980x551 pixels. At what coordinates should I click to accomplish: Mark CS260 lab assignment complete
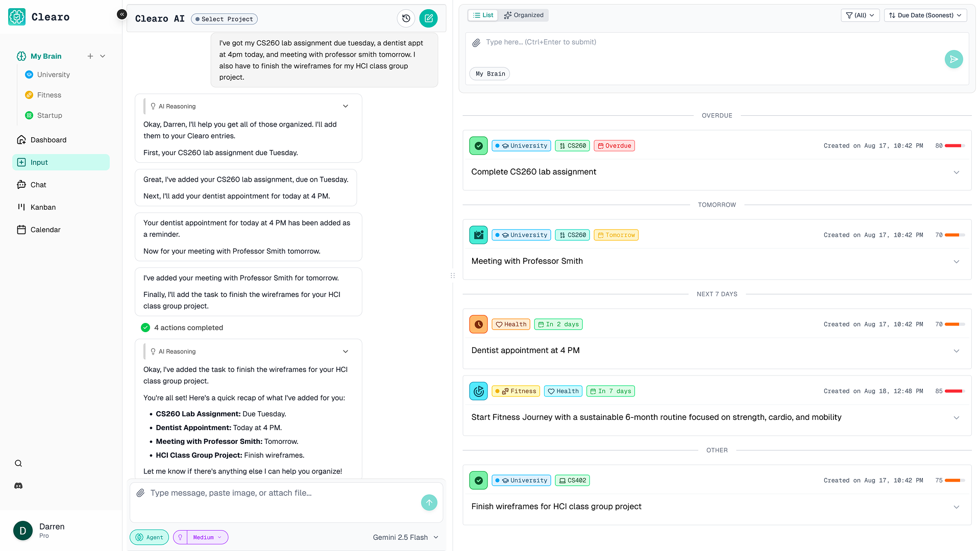click(478, 146)
